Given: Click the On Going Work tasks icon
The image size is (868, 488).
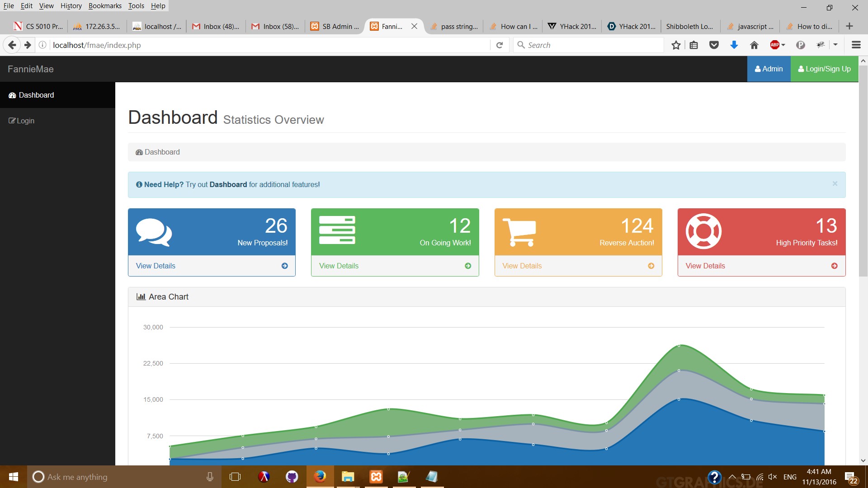Looking at the screenshot, I should (x=337, y=230).
